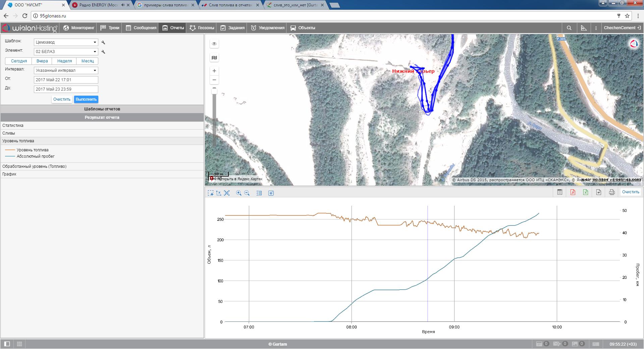The width and height of the screenshot is (644, 349).
Task: Click the map layers icon on map
Action: (x=214, y=58)
